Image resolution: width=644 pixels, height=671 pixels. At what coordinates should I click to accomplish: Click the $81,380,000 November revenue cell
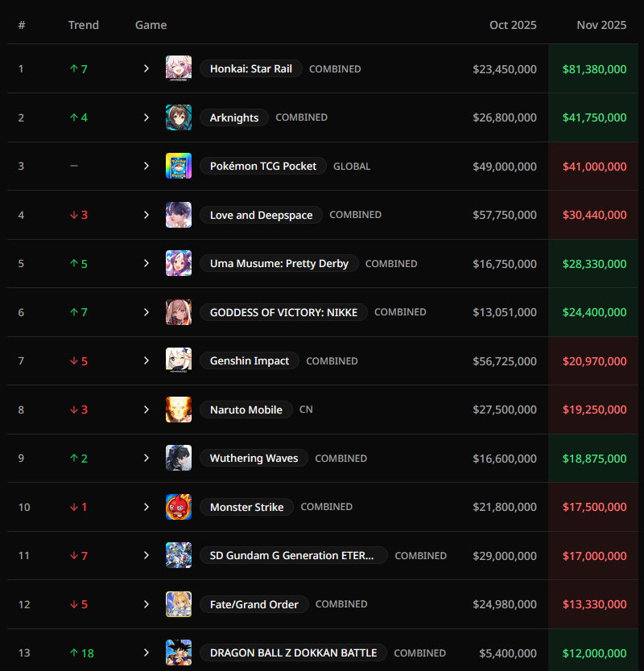click(x=594, y=69)
